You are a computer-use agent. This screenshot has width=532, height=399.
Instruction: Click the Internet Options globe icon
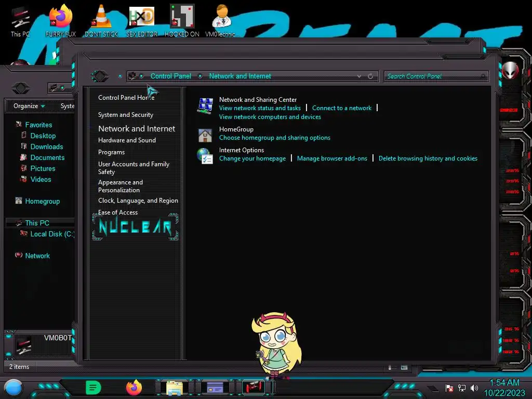(205, 156)
